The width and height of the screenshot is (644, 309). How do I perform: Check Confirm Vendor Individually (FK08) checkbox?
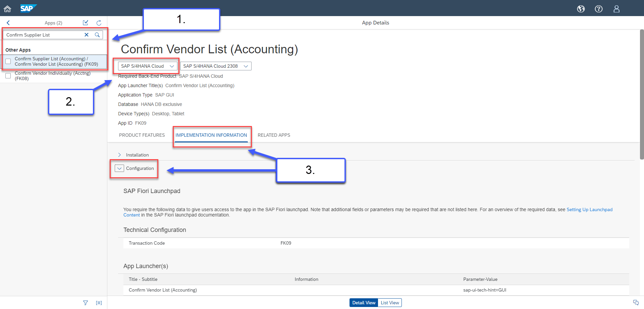8,76
